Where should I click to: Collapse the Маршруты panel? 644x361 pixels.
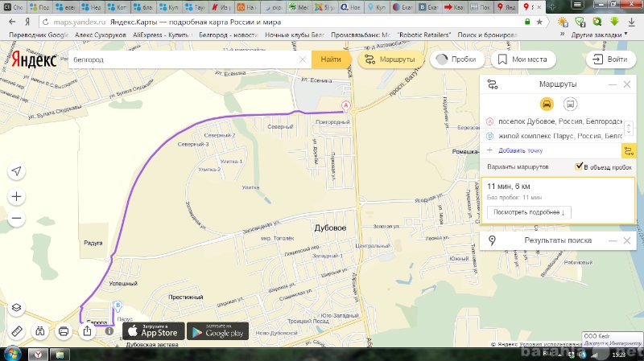(613, 84)
